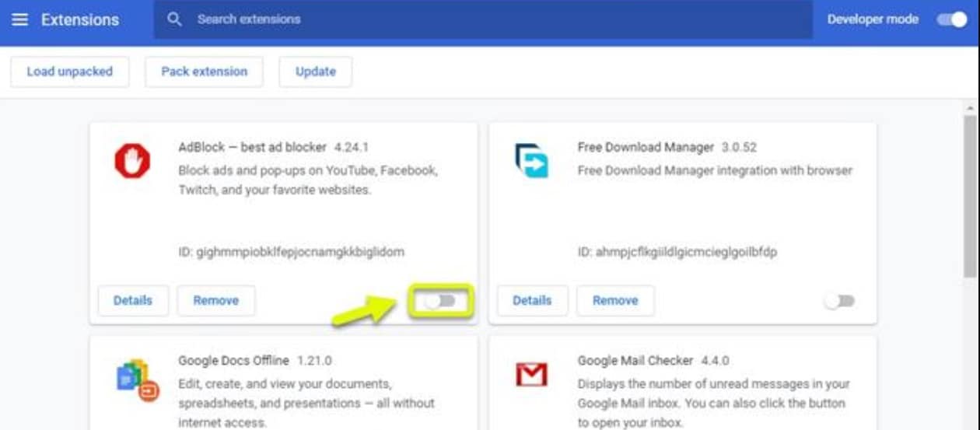The height and width of the screenshot is (430, 980).
Task: Click Load unpacked button
Action: point(70,72)
